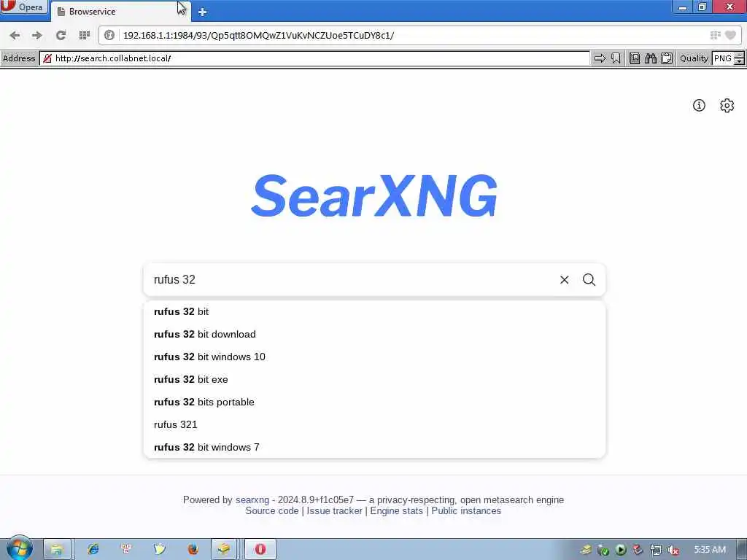Open a new tab with plus button

click(203, 12)
